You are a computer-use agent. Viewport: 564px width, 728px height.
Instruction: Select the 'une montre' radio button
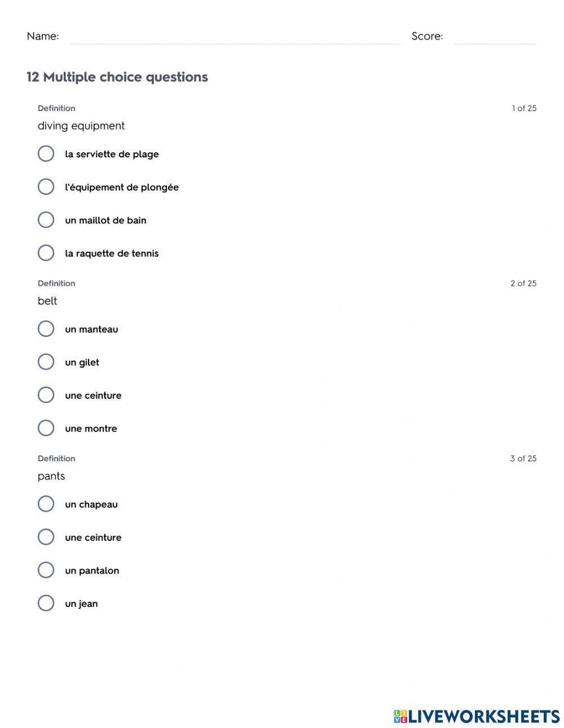(46, 428)
